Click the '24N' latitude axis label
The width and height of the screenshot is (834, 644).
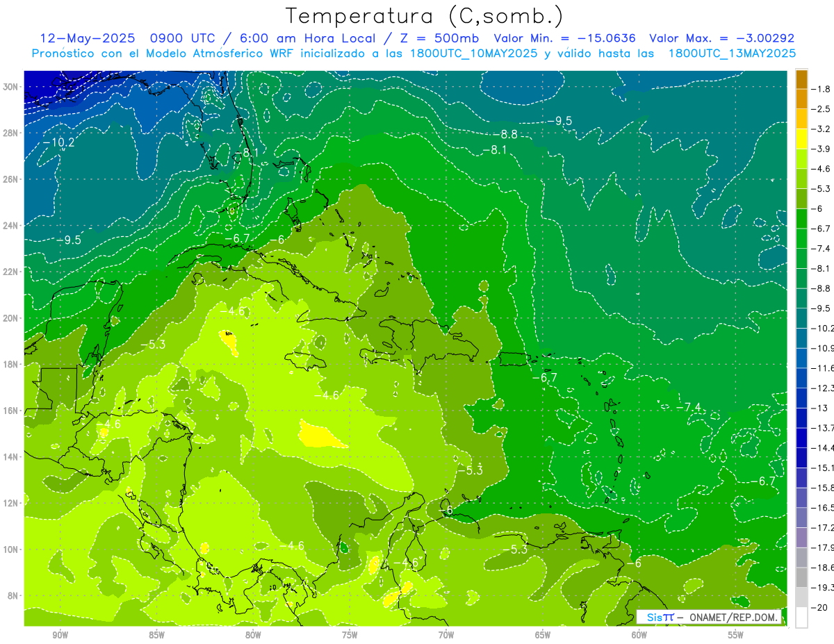pos(12,225)
